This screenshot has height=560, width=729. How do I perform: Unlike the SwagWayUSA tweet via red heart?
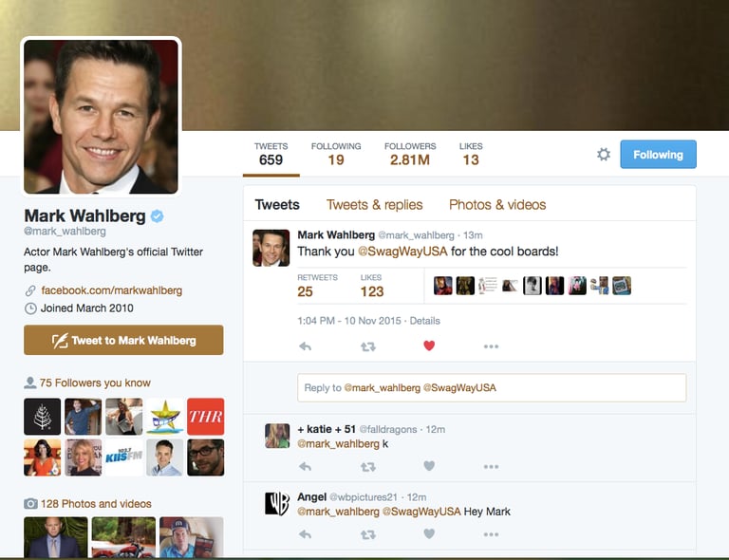[x=429, y=345]
